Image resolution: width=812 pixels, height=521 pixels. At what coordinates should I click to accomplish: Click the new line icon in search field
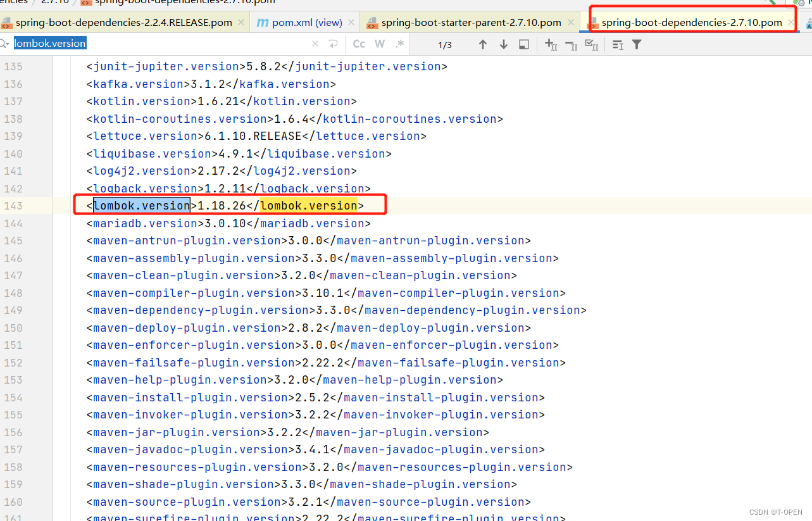pyautogui.click(x=333, y=44)
